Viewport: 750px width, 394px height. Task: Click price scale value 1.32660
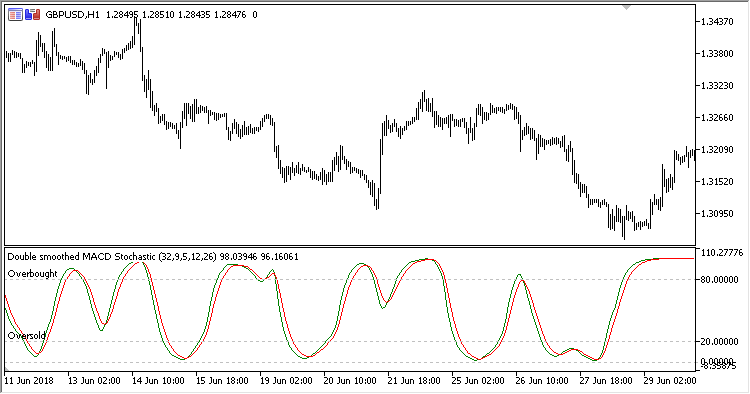(717, 118)
